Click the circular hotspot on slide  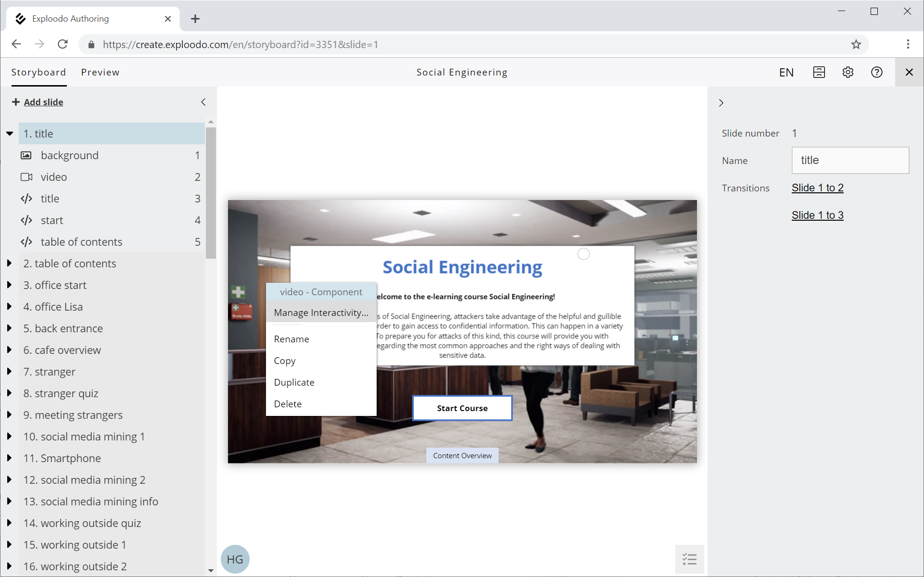click(x=583, y=254)
